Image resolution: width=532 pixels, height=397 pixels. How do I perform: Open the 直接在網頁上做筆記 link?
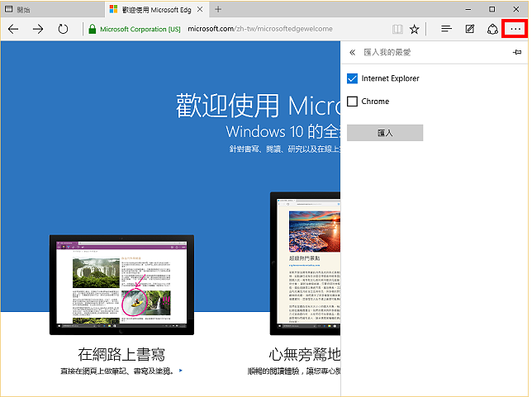coord(121,371)
